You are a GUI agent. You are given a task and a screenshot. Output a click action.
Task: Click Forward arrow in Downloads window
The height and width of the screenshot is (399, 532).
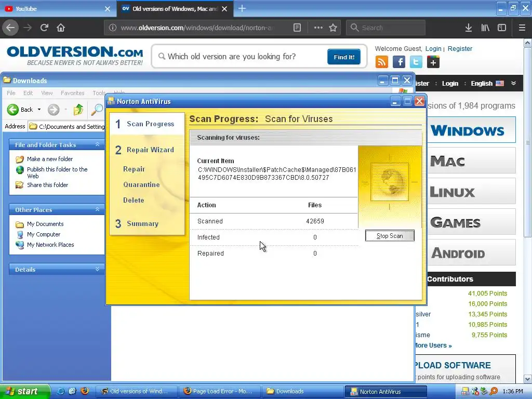coord(54,110)
